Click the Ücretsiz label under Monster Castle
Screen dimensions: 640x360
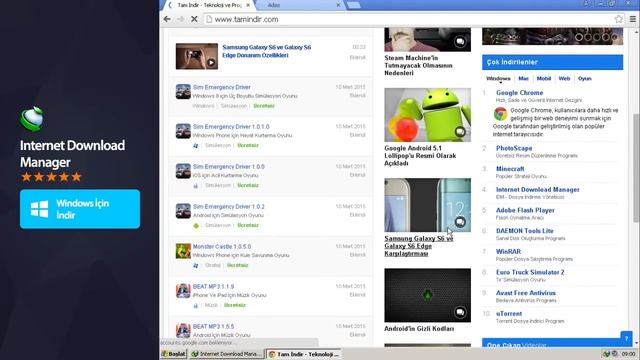(x=237, y=265)
